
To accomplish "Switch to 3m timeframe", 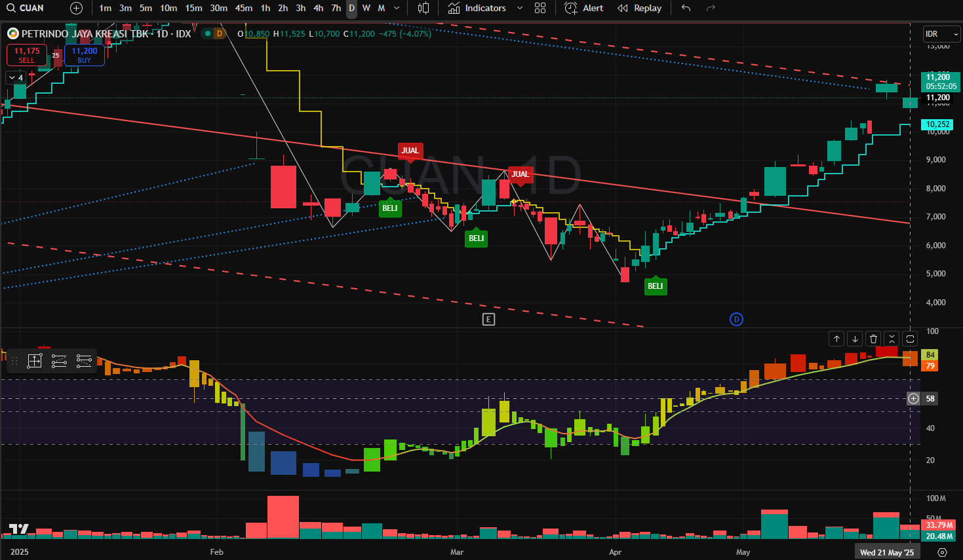I will point(125,8).
